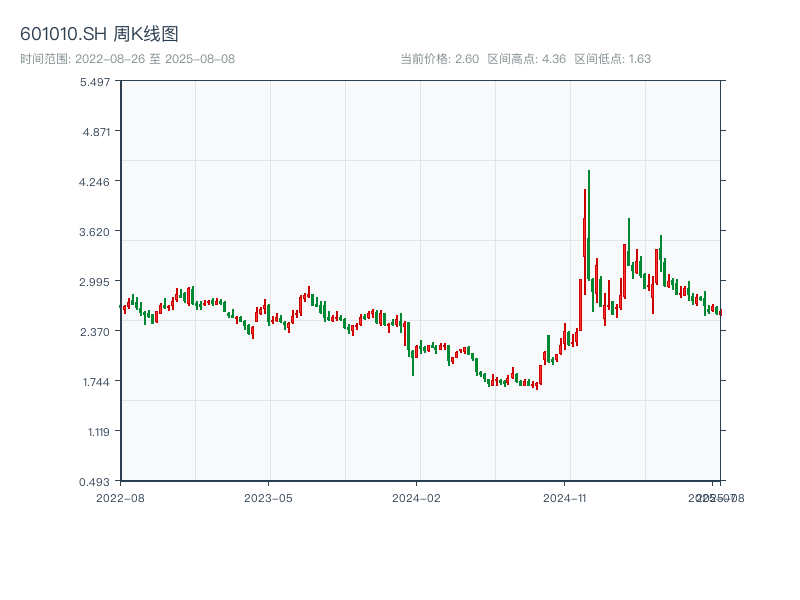800x600 pixels.
Task: Select the 时间范围 date range text
Action: (127, 59)
